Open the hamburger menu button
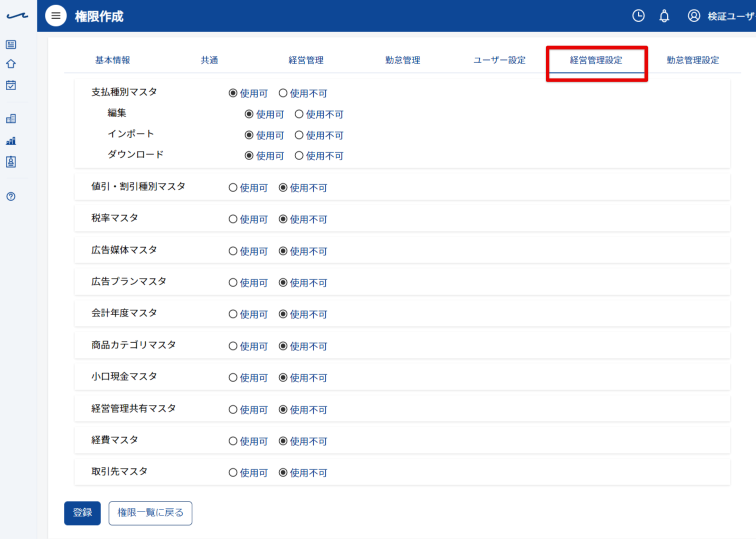 [x=56, y=16]
